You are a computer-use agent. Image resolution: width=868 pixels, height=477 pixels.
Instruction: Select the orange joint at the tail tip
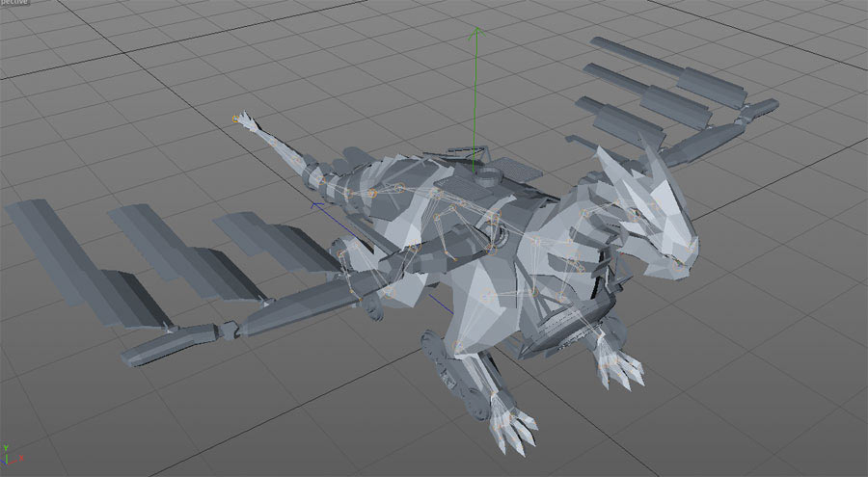[236, 119]
